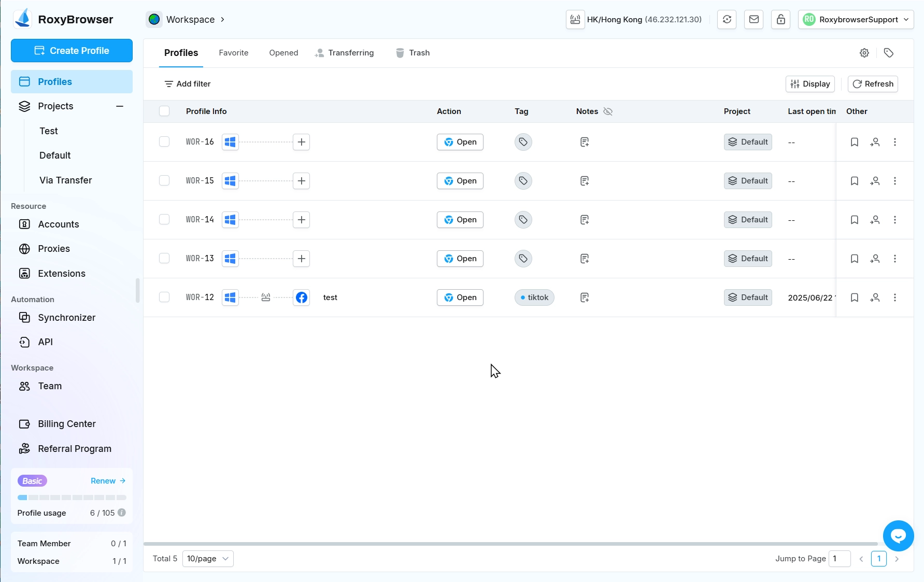Add a note to WOR-13
Viewport: 924px width, 582px height.
585,259
